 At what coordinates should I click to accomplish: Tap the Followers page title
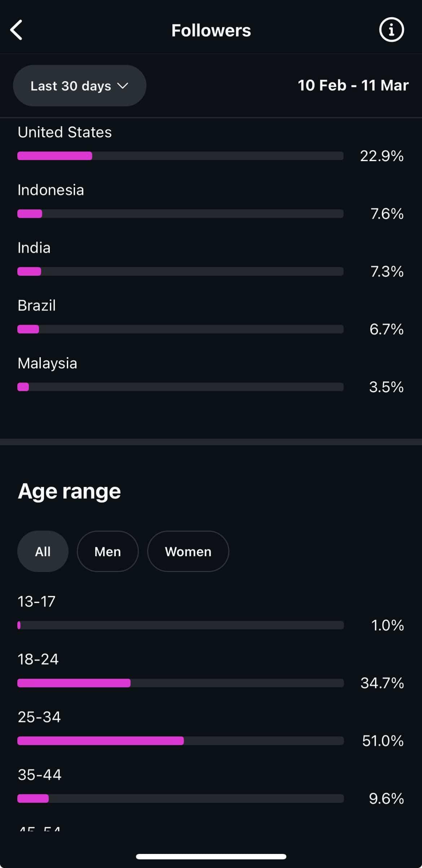(211, 31)
